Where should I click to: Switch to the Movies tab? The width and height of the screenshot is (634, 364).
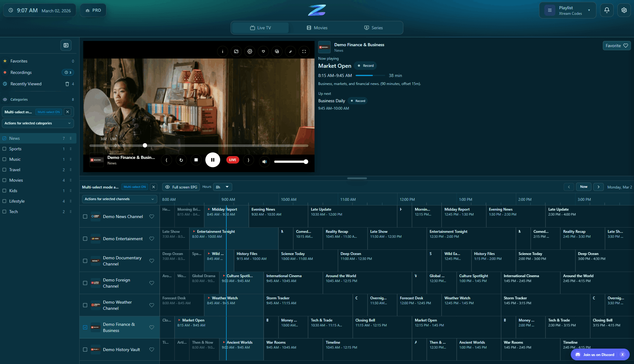[x=317, y=28]
